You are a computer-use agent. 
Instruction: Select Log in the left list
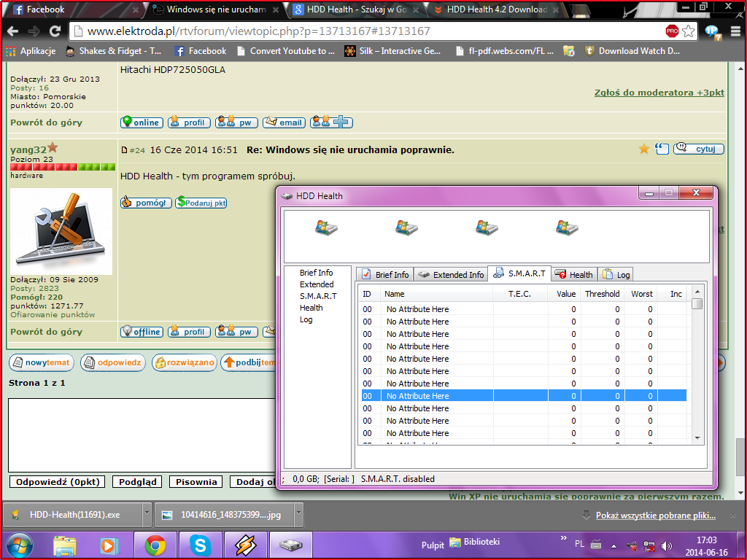[306, 319]
